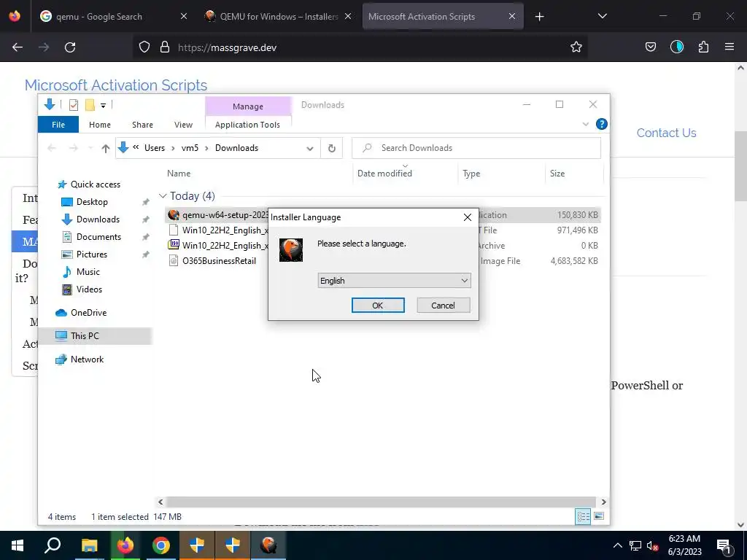The height and width of the screenshot is (560, 747).
Task: Click the Up one level arrow in Explorer
Action: 106,148
